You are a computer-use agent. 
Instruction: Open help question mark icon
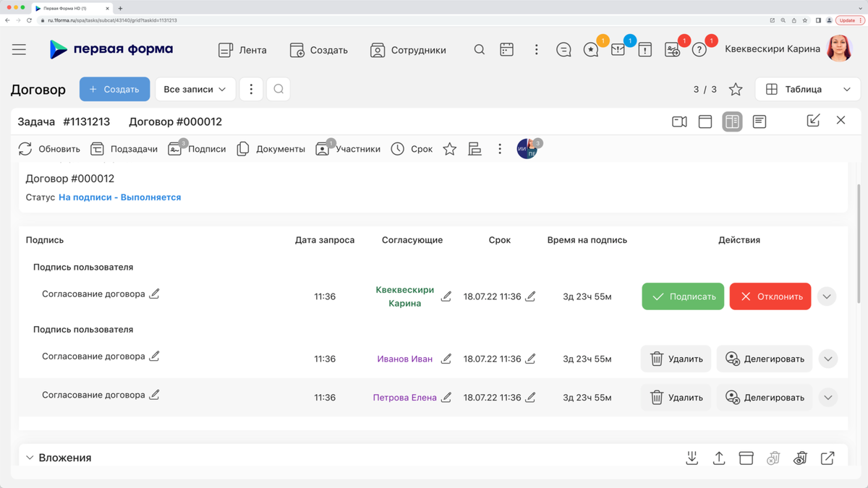[x=699, y=50]
